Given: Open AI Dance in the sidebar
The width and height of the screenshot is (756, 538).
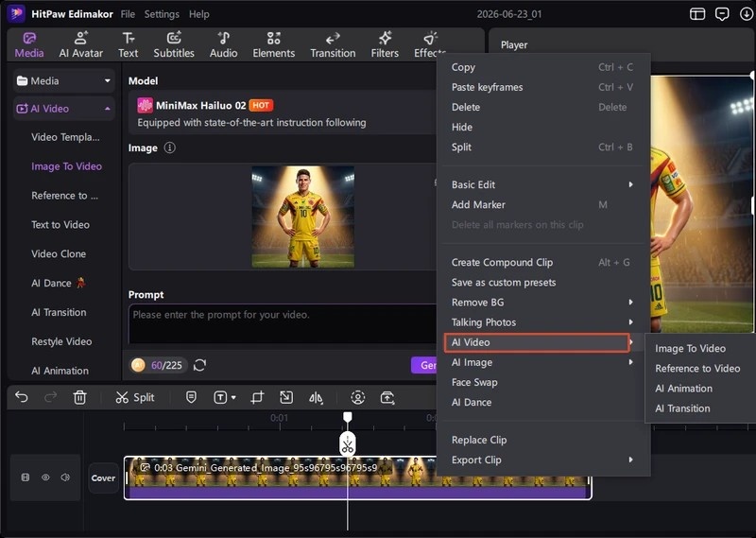Looking at the screenshot, I should pos(58,283).
